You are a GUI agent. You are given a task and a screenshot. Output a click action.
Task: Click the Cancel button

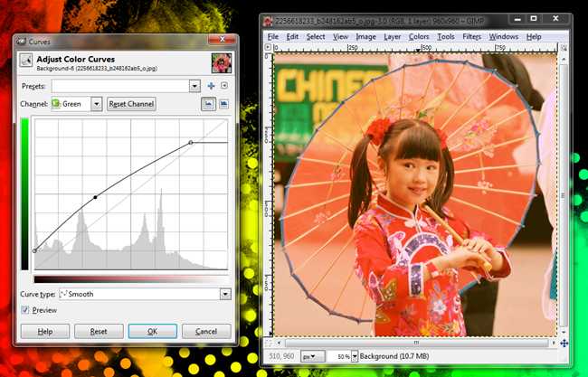(206, 331)
